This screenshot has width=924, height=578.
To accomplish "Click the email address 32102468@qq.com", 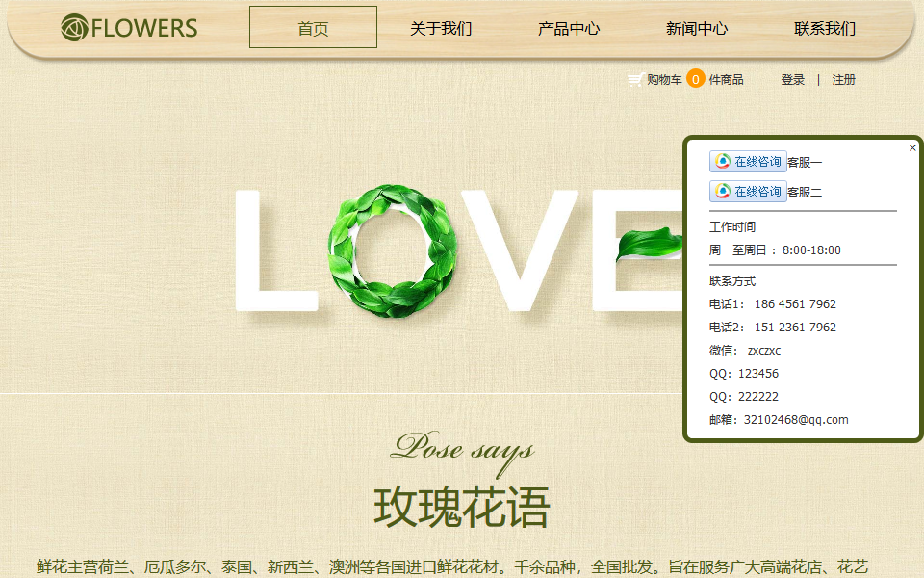I will (796, 420).
